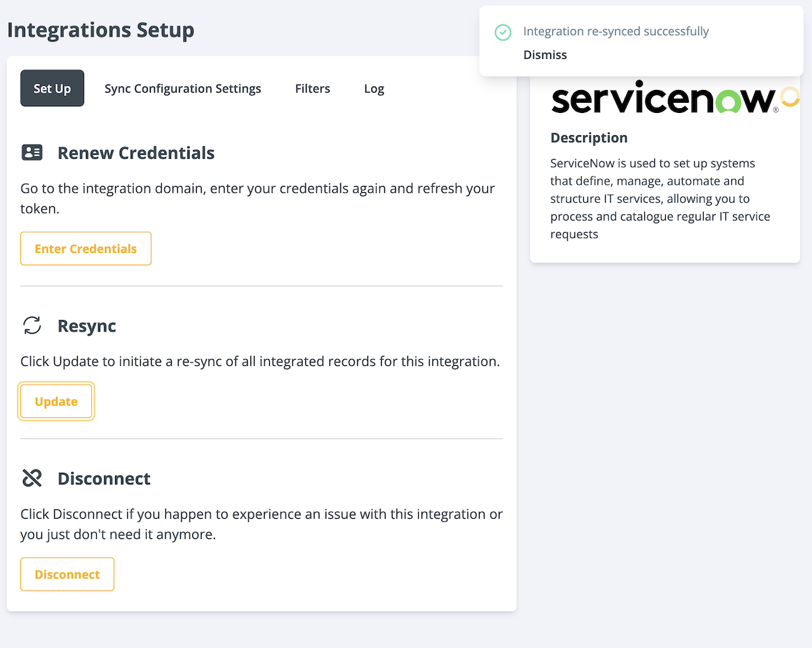This screenshot has width=812, height=648.
Task: Switch to the Sync Configuration Settings tab
Action: click(183, 88)
